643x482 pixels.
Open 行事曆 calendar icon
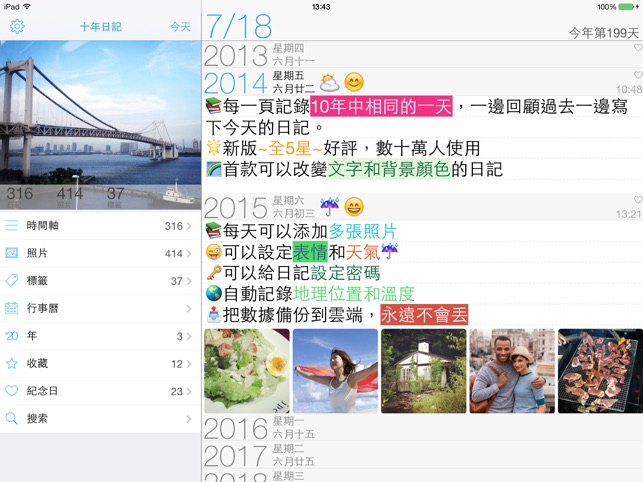click(x=11, y=308)
